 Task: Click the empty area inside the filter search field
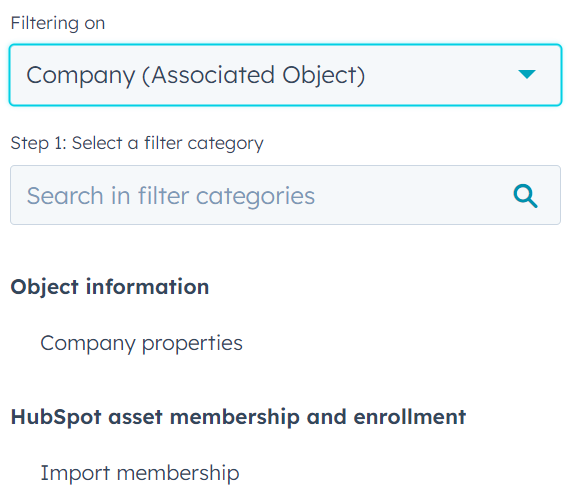pos(412,196)
